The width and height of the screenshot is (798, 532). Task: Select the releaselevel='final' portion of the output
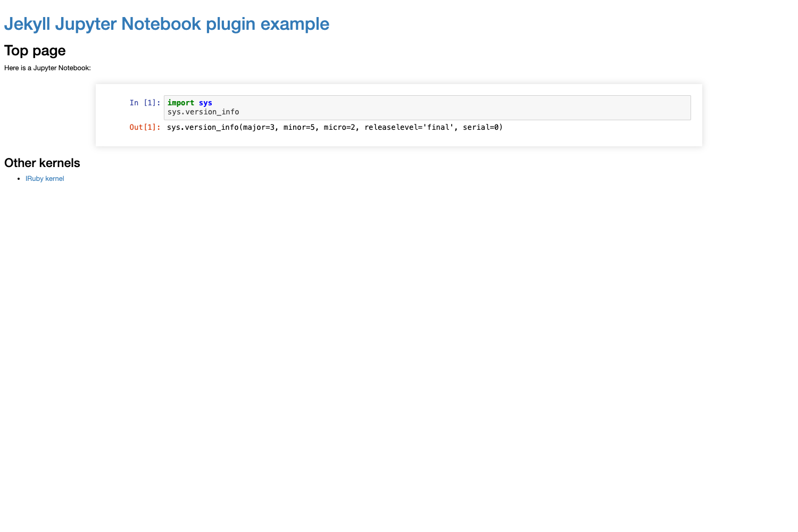[412, 127]
